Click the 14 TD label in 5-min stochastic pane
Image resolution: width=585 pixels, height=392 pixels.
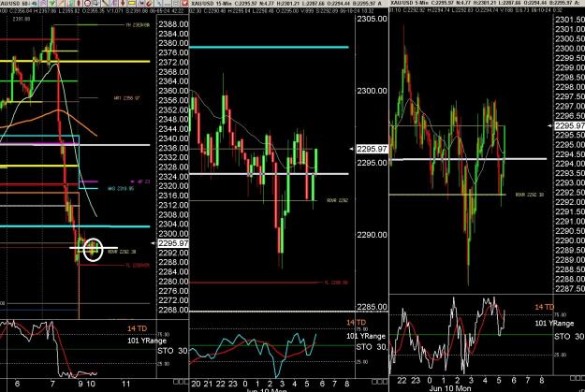[545, 307]
